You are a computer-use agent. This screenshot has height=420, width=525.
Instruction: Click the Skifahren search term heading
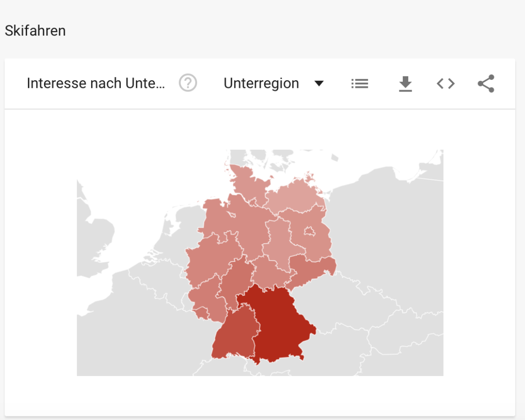pos(35,31)
